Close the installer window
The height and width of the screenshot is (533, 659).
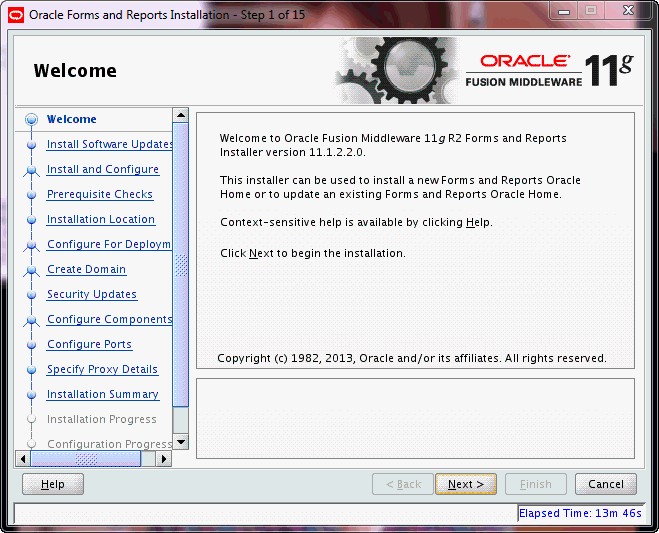pos(628,11)
